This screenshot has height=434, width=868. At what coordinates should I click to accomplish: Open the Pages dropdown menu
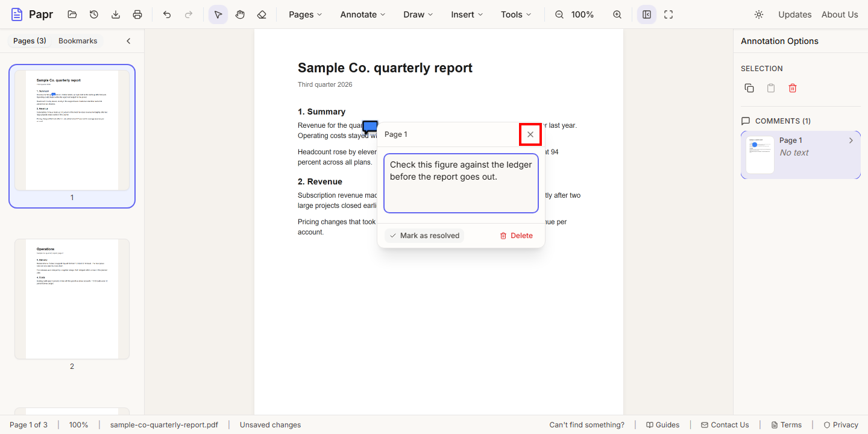click(x=305, y=14)
